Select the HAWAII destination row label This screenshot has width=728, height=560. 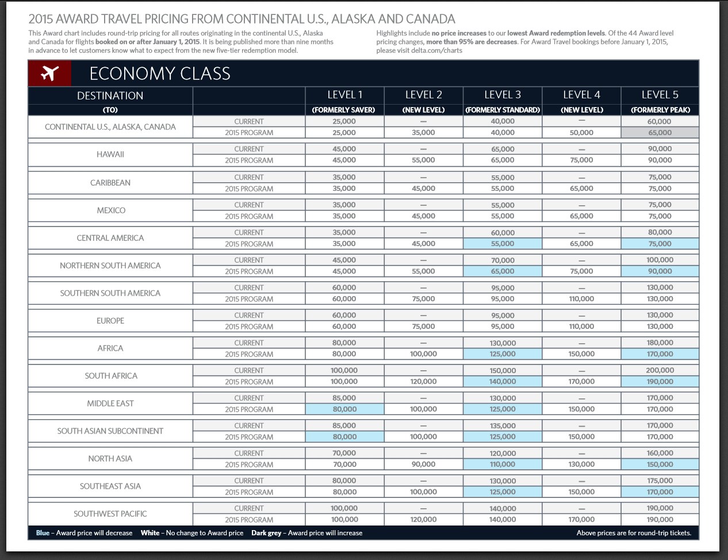[x=111, y=154]
